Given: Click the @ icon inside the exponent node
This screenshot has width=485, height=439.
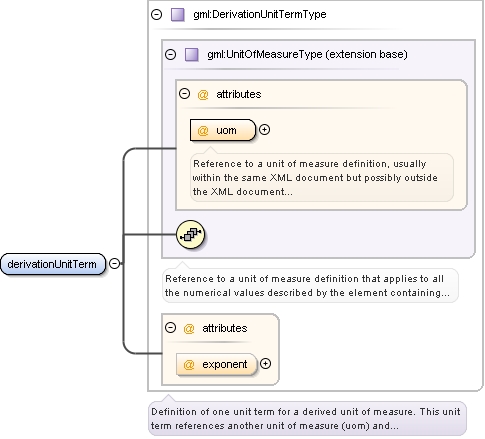Looking at the screenshot, I should click(x=189, y=365).
